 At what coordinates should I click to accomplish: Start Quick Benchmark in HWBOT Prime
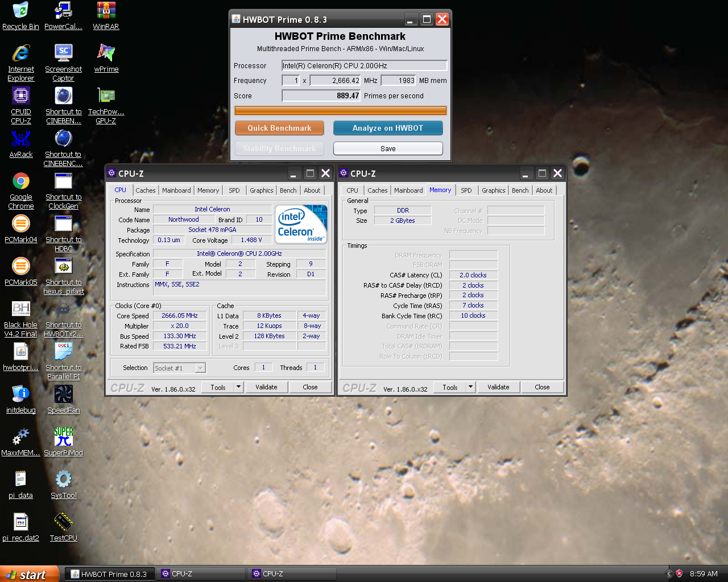pos(279,128)
